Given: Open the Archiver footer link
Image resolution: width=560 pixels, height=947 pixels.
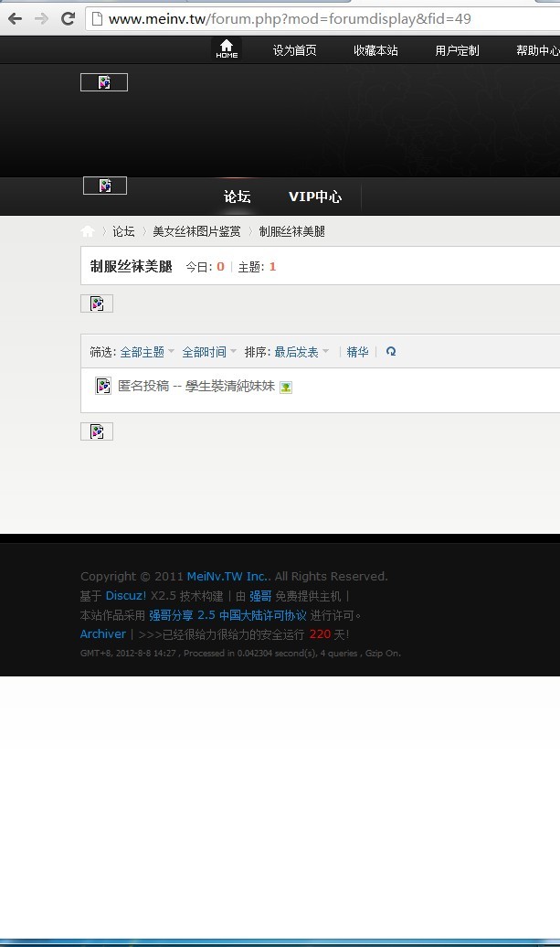Looking at the screenshot, I should point(103,634).
